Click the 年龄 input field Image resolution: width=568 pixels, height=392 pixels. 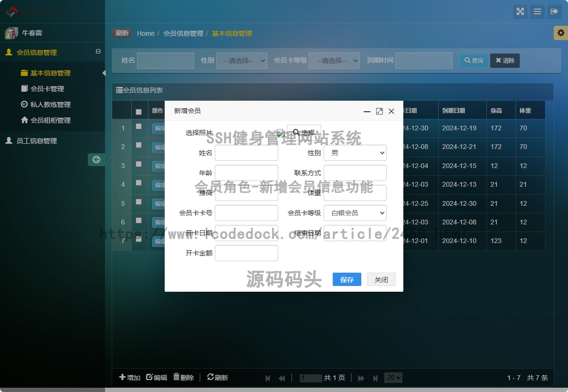(x=246, y=173)
